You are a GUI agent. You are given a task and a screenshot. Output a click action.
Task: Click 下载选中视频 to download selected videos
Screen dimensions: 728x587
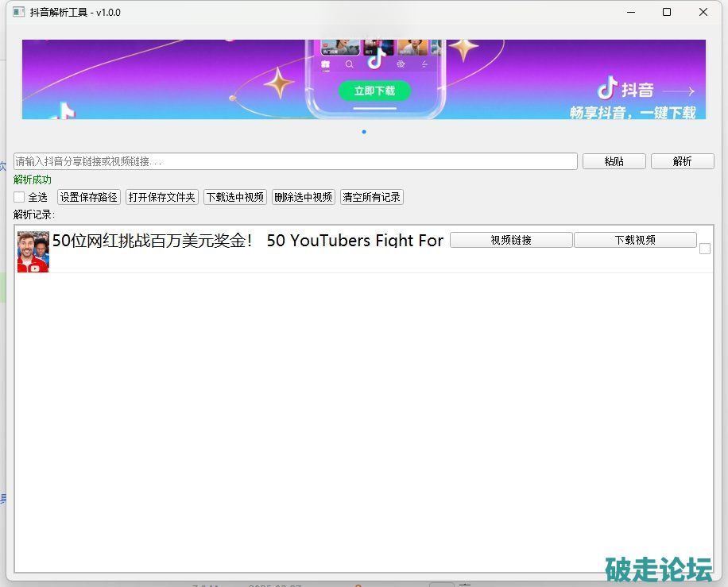coord(235,197)
